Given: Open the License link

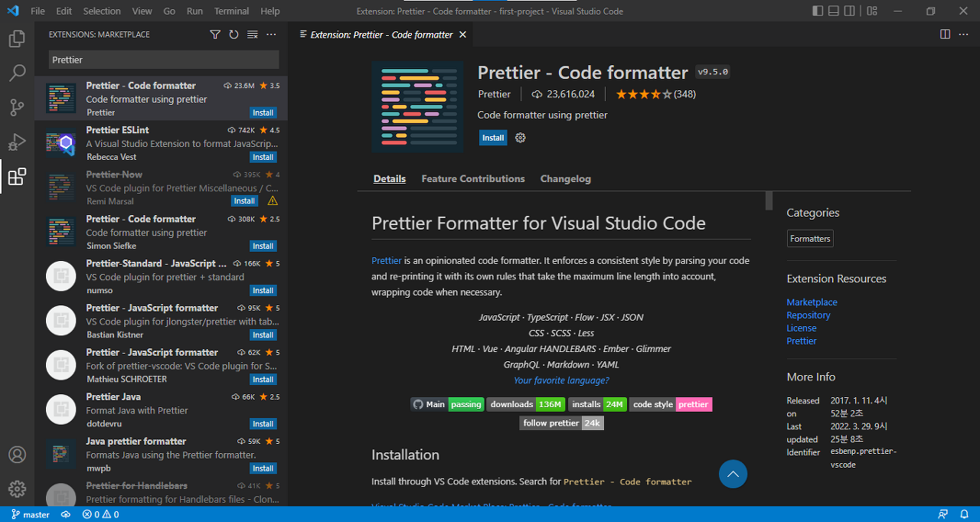Looking at the screenshot, I should click(x=802, y=328).
